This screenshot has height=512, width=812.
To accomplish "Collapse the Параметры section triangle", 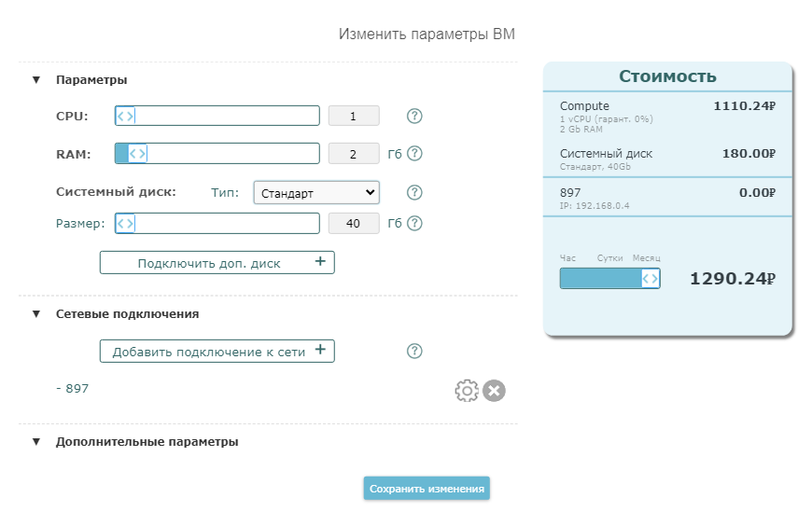I will click(36, 79).
